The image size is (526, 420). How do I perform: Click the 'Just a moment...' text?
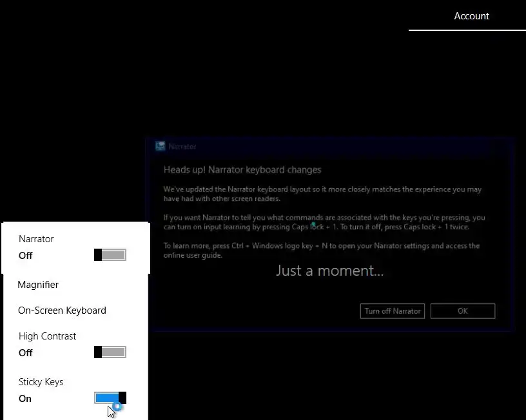click(329, 271)
